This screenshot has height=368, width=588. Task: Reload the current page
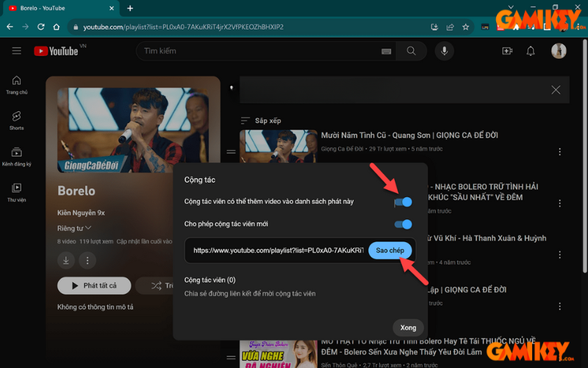tap(41, 27)
